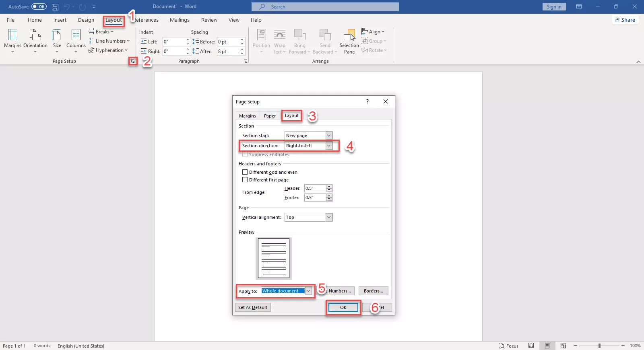The width and height of the screenshot is (644, 350).
Task: Increase the Spacing Before spinner value
Action: (242, 40)
